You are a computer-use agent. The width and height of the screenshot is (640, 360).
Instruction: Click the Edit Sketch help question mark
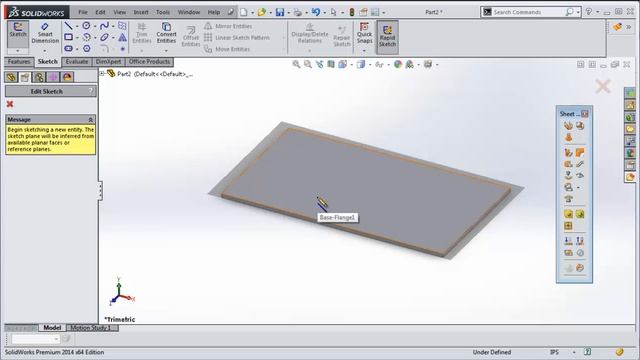tap(91, 91)
